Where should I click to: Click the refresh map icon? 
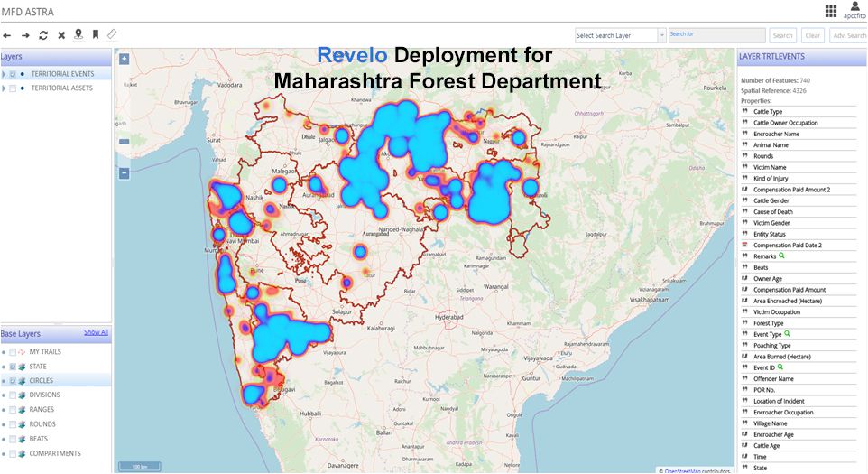click(x=43, y=35)
